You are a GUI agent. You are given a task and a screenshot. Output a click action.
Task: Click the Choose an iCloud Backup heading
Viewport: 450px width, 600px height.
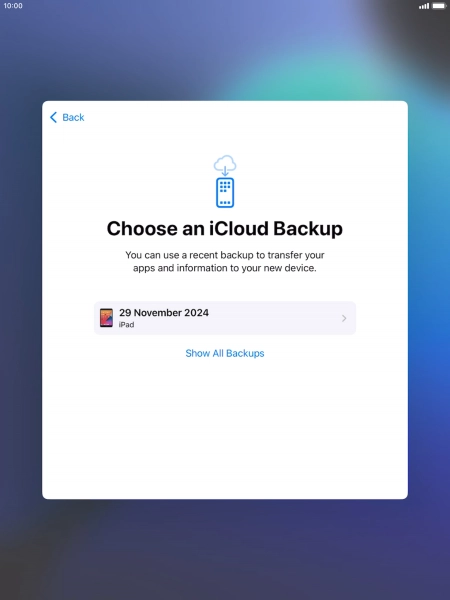point(225,228)
